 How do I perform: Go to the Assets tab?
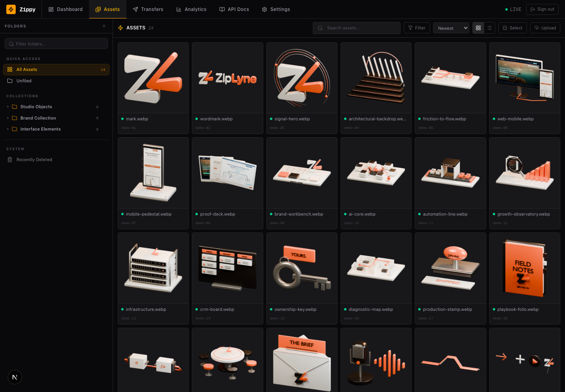click(x=108, y=9)
